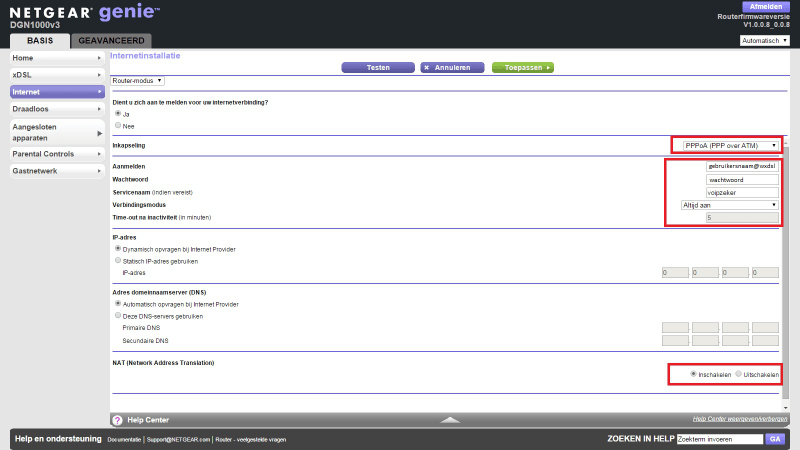This screenshot has height=450, width=800.
Task: Select NAT Inschakelen radio button
Action: (693, 374)
